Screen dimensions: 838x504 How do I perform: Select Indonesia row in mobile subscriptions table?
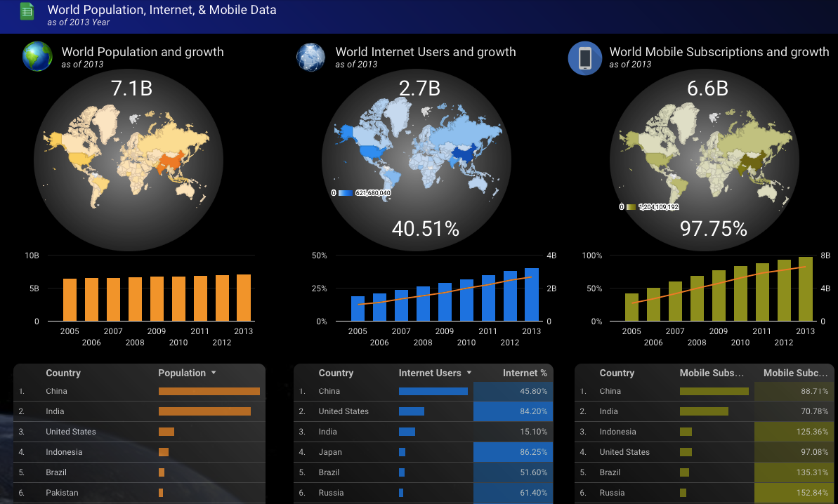[x=705, y=432]
